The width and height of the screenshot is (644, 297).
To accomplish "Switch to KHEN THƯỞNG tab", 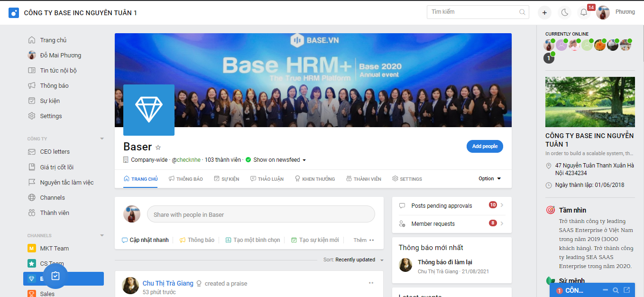I will click(315, 179).
